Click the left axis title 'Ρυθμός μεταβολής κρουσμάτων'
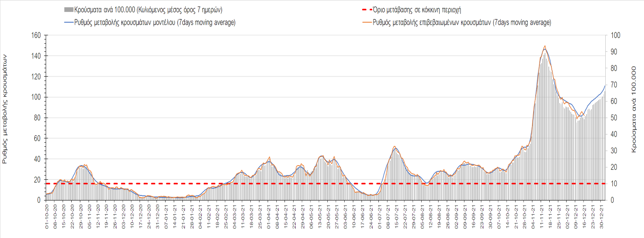The width and height of the screenshot is (644, 238). tap(5, 110)
